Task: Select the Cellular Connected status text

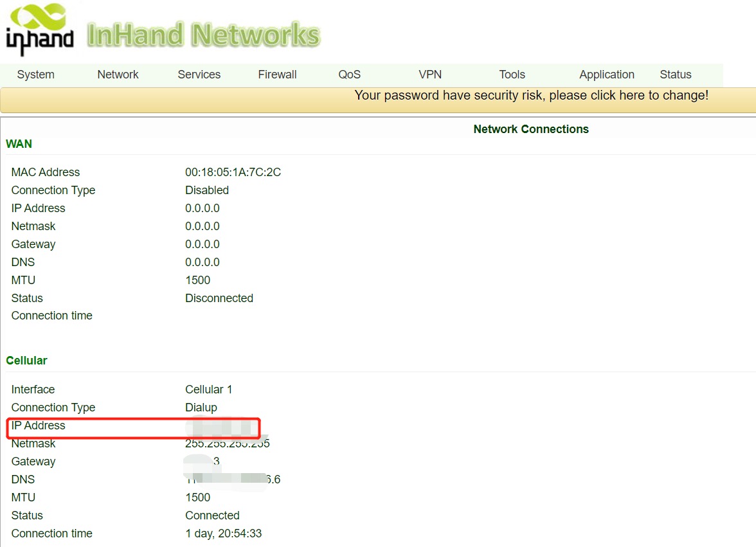Action: [x=212, y=515]
